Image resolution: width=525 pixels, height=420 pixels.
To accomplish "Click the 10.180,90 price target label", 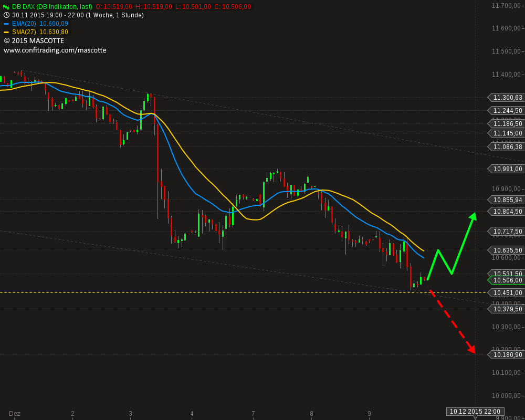I will click(506, 355).
